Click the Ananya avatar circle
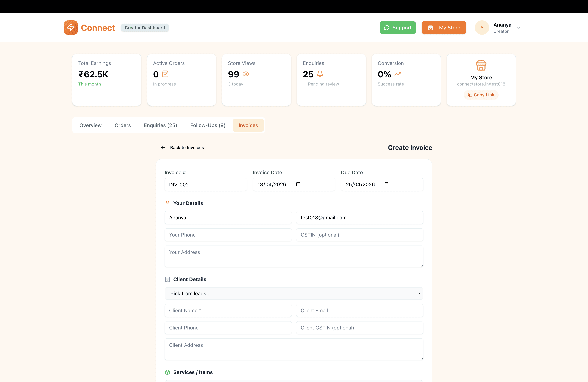This screenshot has width=588, height=382. tap(482, 28)
